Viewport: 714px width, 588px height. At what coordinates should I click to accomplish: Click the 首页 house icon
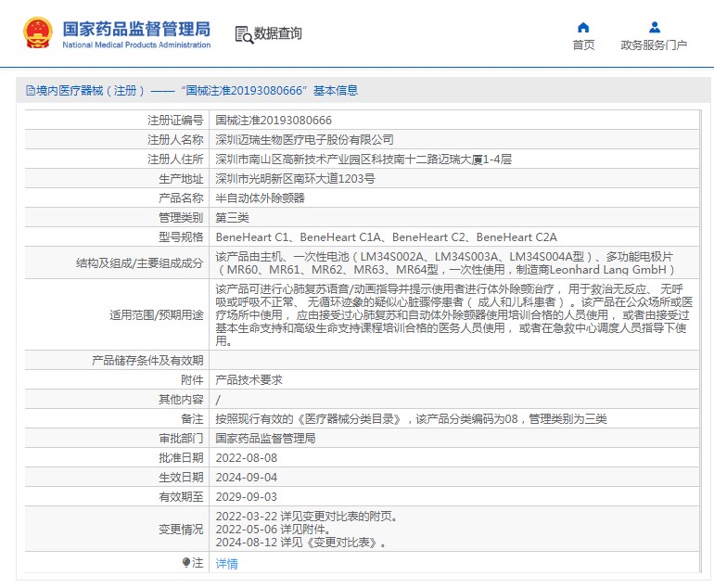point(583,27)
